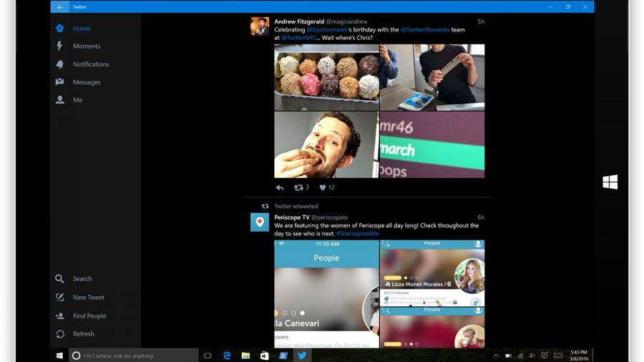This screenshot has width=644, height=362.
Task: Click the Home icon in sidebar
Action: pyautogui.click(x=60, y=29)
